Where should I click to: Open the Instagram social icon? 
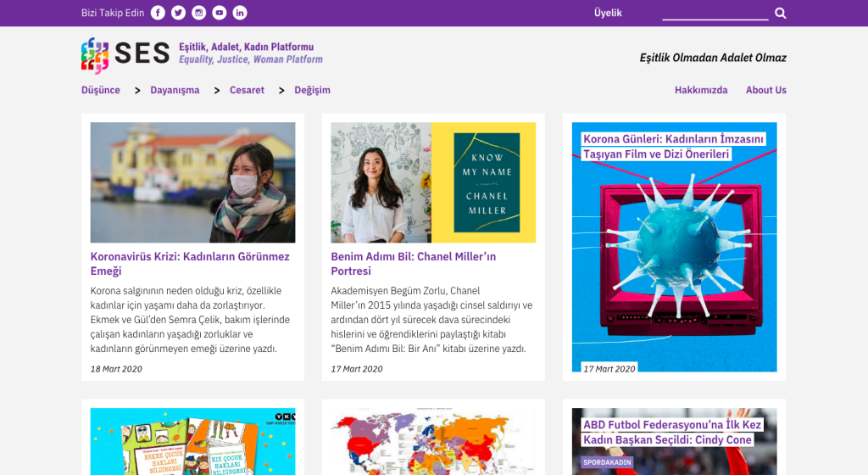[x=198, y=13]
